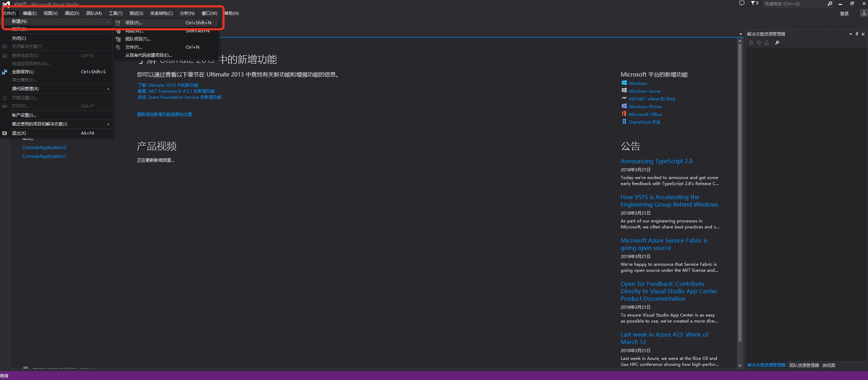Click the exit X icon beside 退出(X)
The width and height of the screenshot is (868, 380).
5,133
